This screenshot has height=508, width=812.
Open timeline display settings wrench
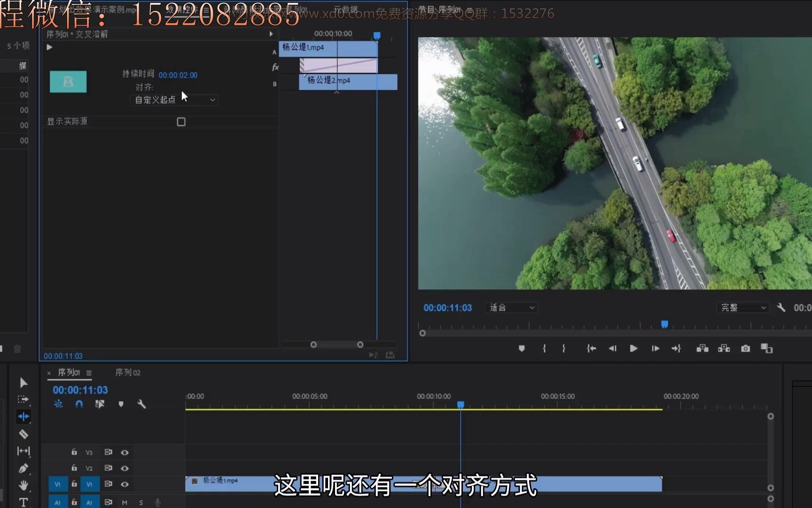pos(141,404)
